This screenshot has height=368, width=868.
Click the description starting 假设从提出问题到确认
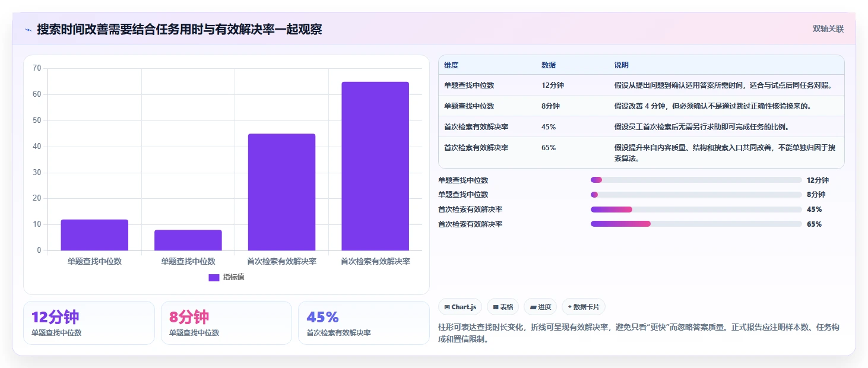point(724,85)
